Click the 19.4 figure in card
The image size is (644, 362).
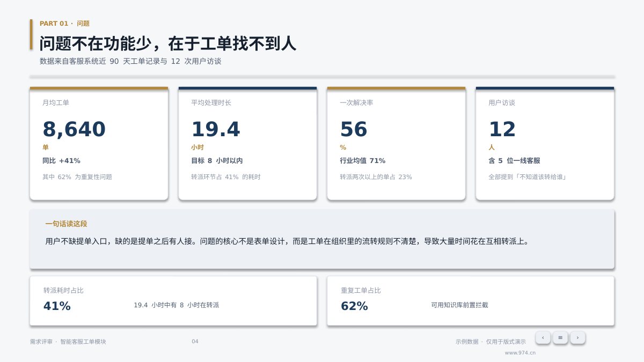pyautogui.click(x=216, y=130)
